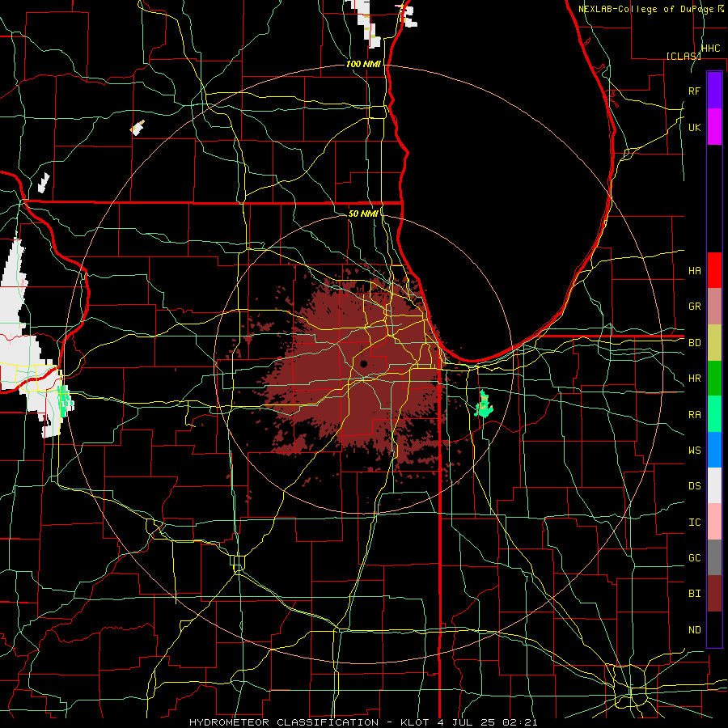The width and height of the screenshot is (728, 728).
Task: Click the HHC product code label
Action: coord(710,49)
